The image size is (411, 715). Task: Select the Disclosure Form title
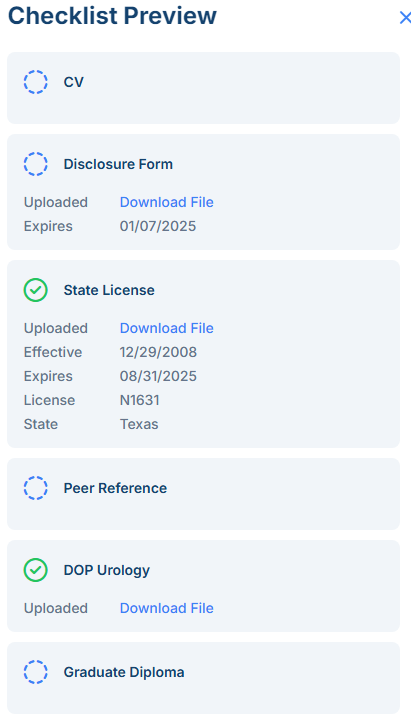point(118,164)
